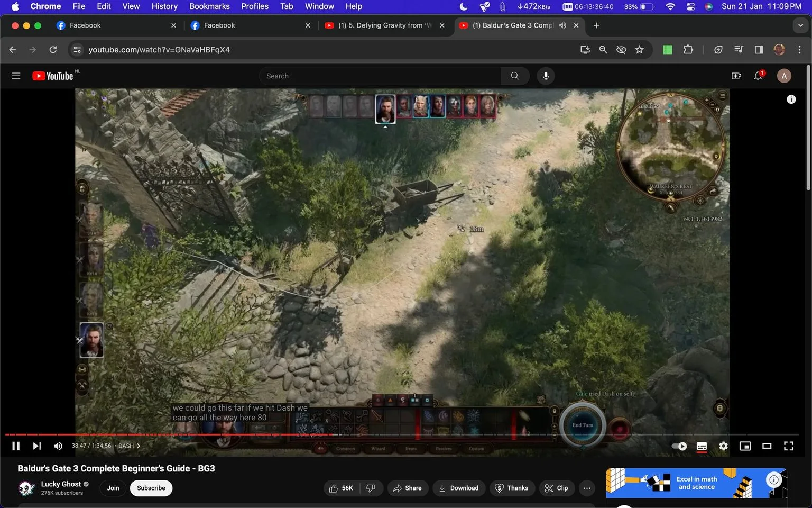Toggle the autoplay switch
Image resolution: width=812 pixels, height=508 pixels.
(679, 446)
